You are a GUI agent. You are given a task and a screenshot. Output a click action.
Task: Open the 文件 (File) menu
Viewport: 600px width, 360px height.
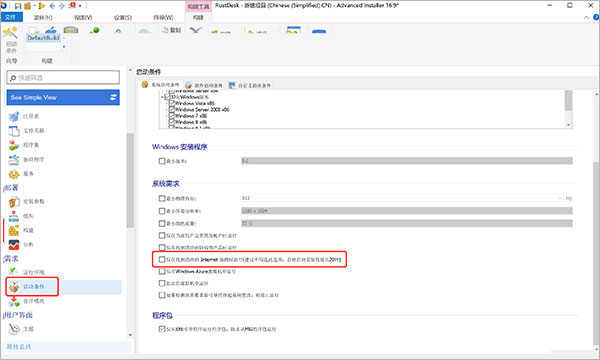(x=11, y=17)
